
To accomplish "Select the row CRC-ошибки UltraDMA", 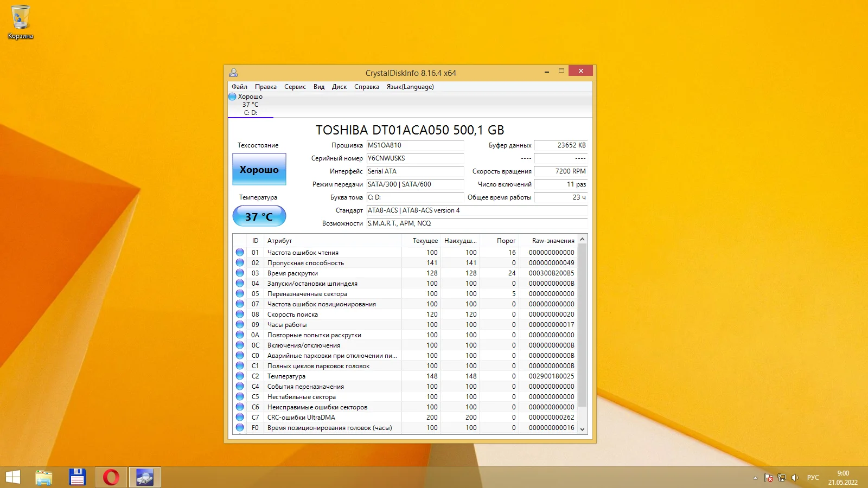I will pyautogui.click(x=405, y=418).
